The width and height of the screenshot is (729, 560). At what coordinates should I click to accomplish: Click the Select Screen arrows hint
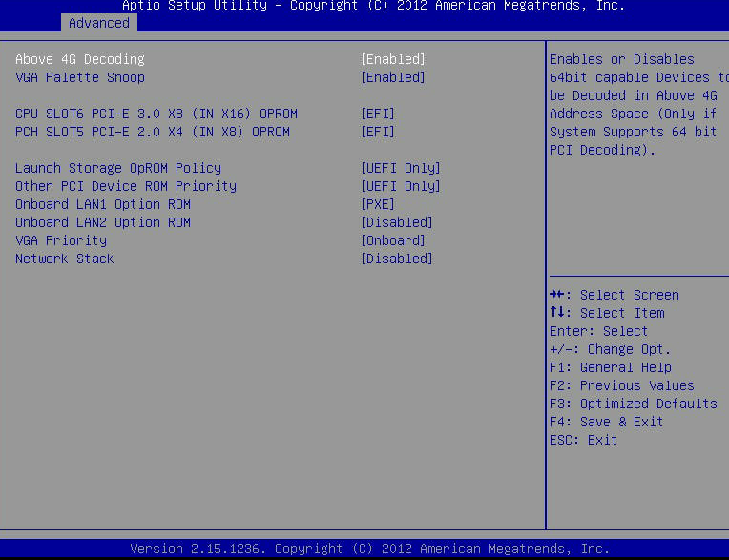614,295
